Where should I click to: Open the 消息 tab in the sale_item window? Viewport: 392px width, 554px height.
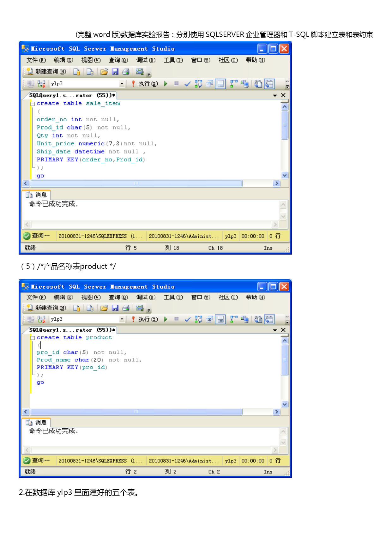36,195
